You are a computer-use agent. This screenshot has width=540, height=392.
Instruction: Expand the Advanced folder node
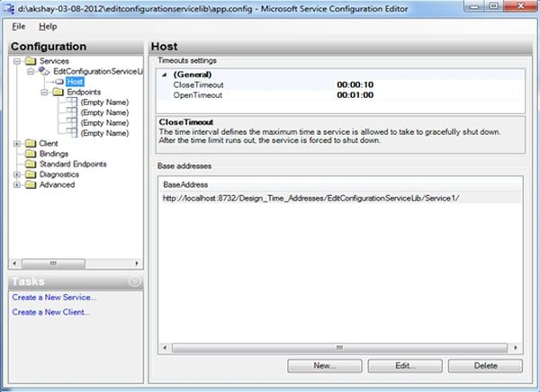[x=16, y=185]
